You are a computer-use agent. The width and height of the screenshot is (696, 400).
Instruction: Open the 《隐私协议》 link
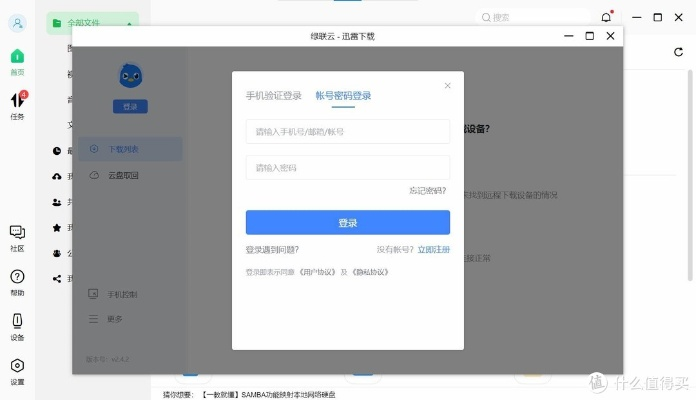[x=371, y=272]
